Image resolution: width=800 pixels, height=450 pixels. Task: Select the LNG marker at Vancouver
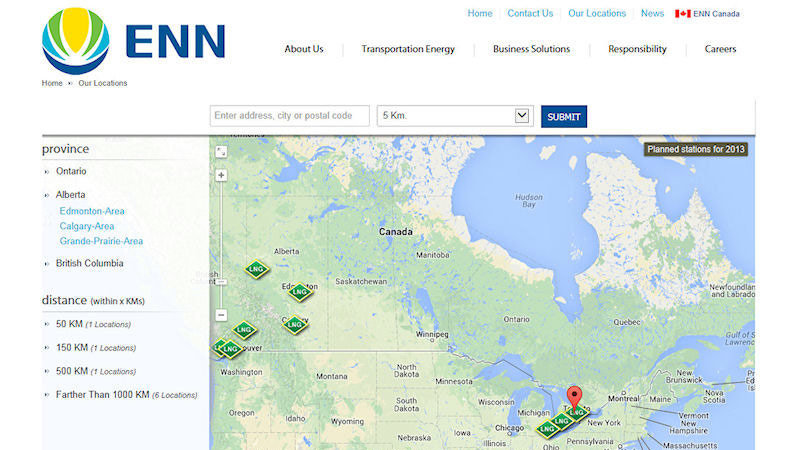(x=230, y=349)
